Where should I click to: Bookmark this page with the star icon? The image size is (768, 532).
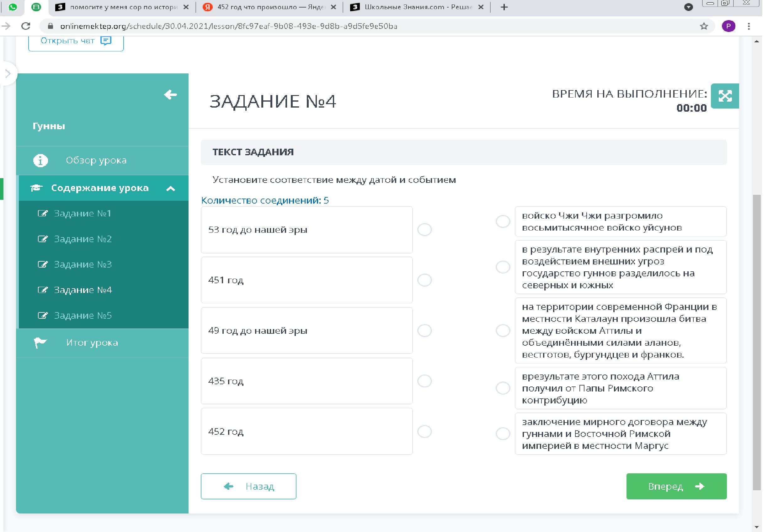[704, 26]
